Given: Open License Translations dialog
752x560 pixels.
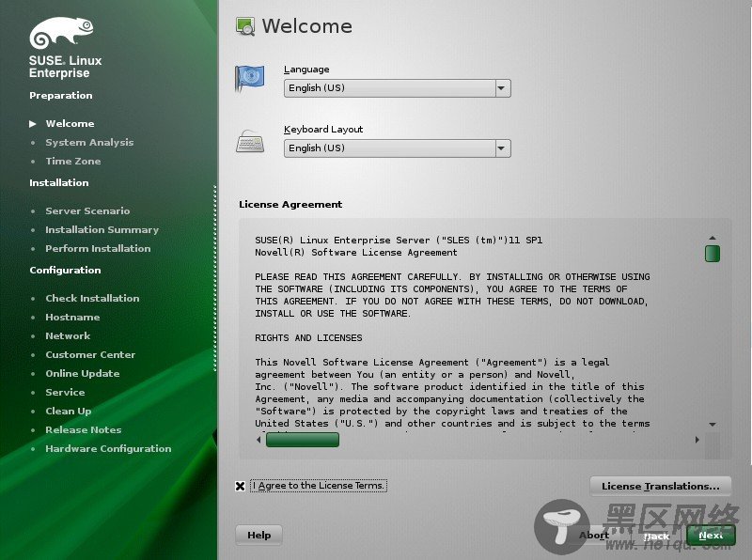Looking at the screenshot, I should coord(661,486).
